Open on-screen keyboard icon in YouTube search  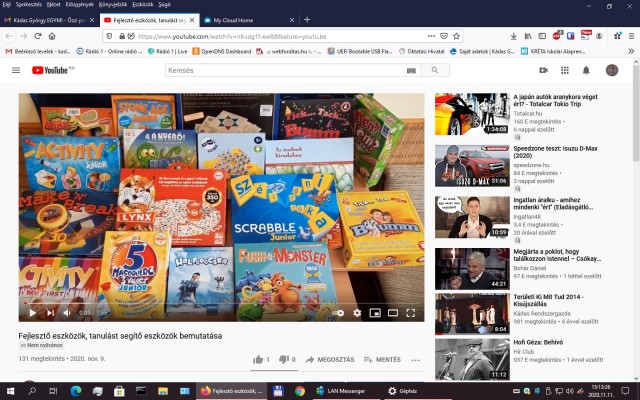click(x=411, y=71)
